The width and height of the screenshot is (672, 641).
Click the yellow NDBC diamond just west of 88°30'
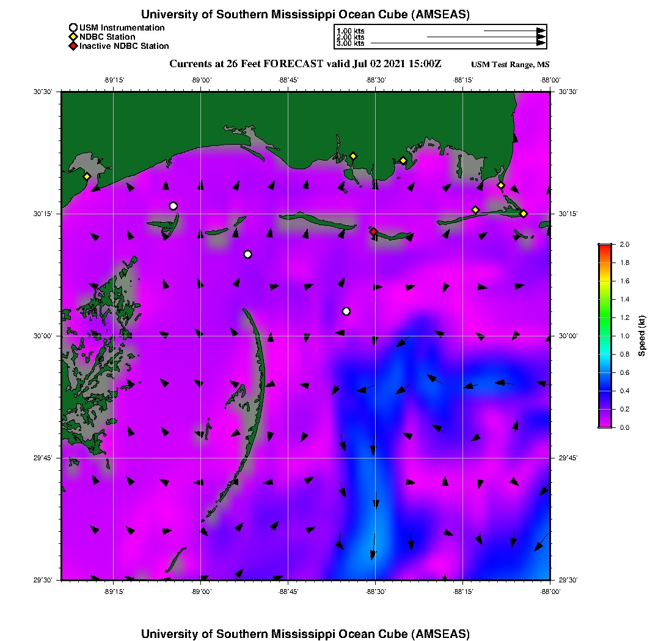[x=353, y=156]
